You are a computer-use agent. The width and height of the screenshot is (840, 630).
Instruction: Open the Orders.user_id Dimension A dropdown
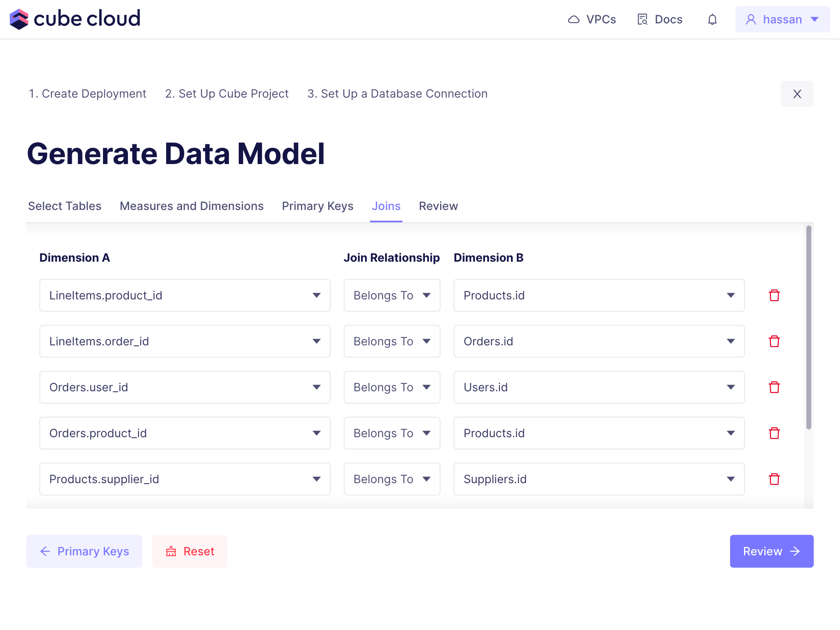(185, 387)
